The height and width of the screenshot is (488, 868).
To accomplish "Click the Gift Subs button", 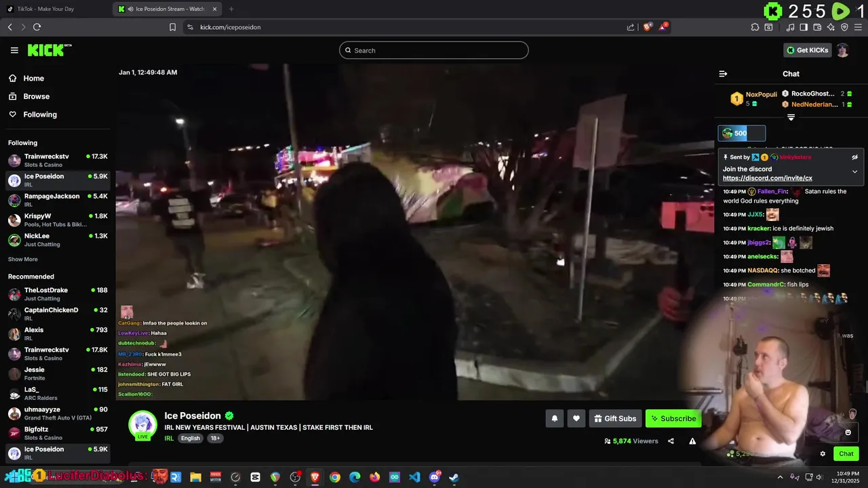I will tap(615, 418).
